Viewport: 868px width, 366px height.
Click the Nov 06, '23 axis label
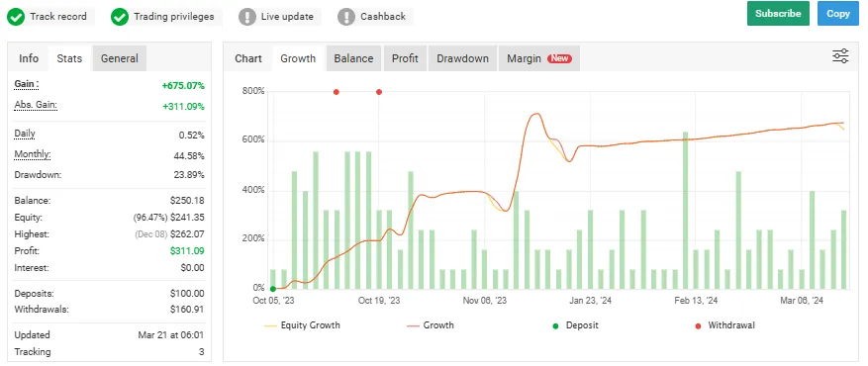click(x=484, y=301)
